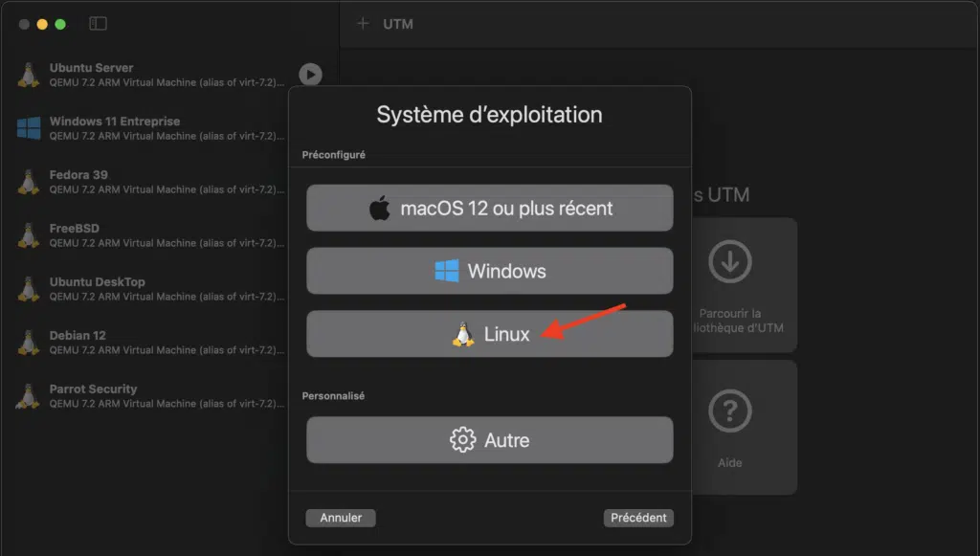Viewport: 980px width, 556px height.
Task: Choose Autre custom operating system
Action: pos(489,440)
